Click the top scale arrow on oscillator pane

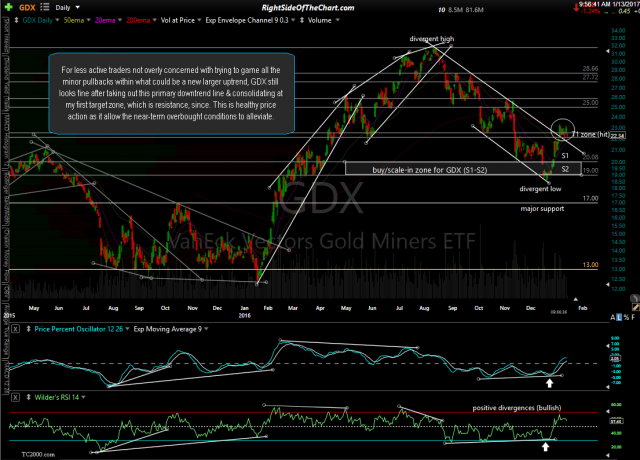(608, 346)
